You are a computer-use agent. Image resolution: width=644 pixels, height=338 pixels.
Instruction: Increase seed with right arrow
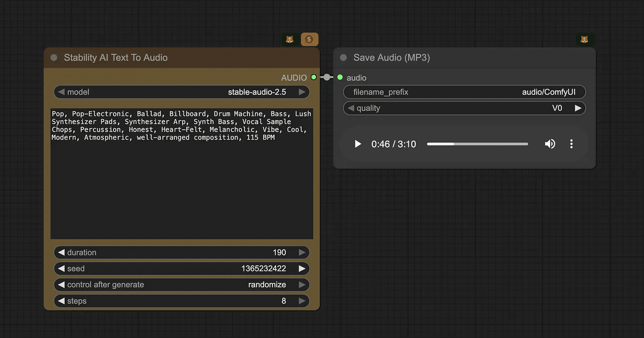[x=302, y=268]
